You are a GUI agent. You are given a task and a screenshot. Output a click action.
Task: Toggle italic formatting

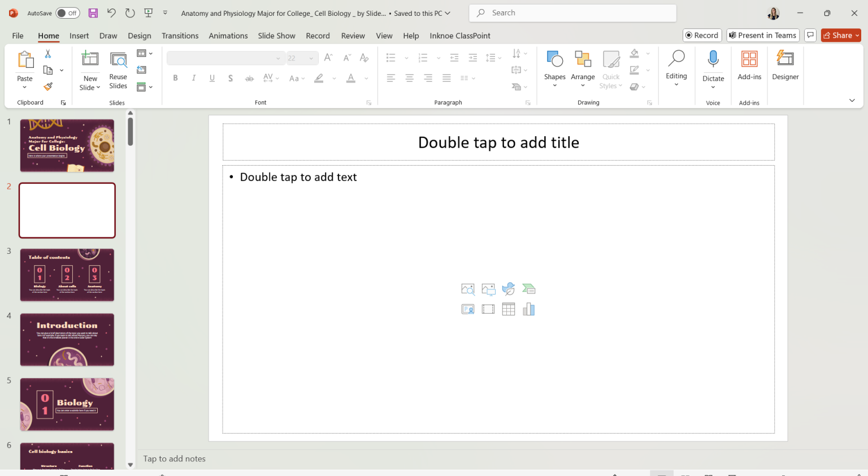coord(194,77)
